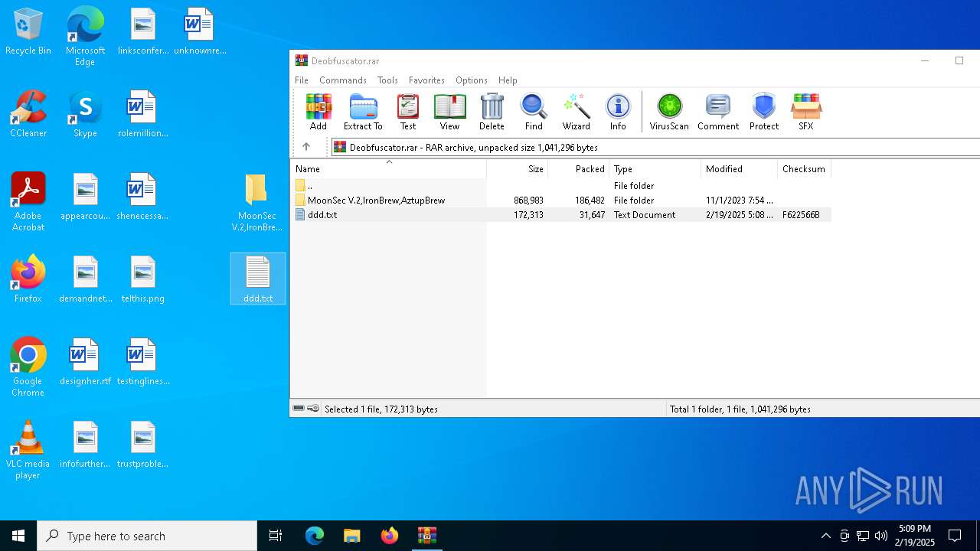Select MoonSec V.2,IronBrew,AztupBrew folder row
980x551 pixels.
(x=560, y=200)
